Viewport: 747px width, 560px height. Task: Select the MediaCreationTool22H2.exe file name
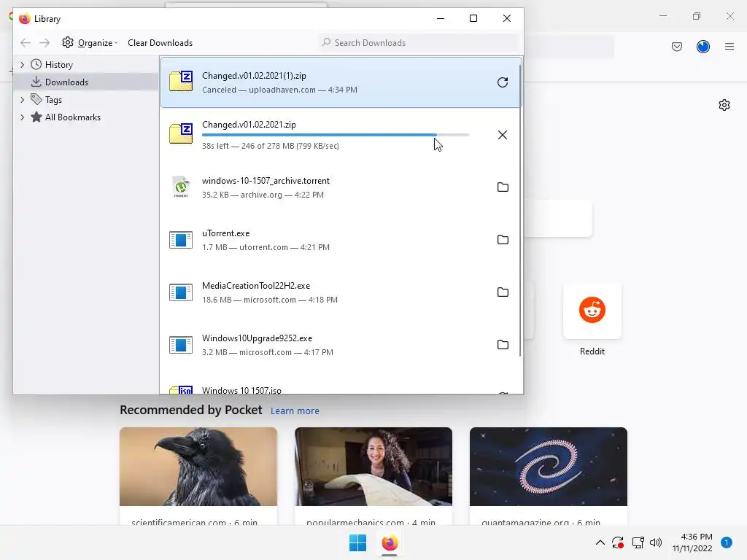tap(256, 286)
